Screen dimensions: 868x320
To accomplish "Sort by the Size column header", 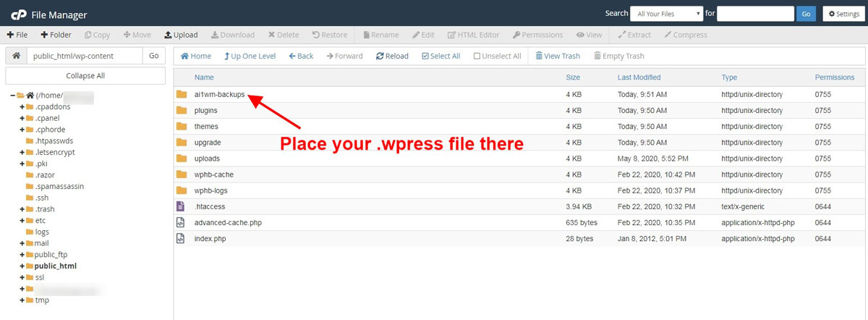I will [x=573, y=77].
